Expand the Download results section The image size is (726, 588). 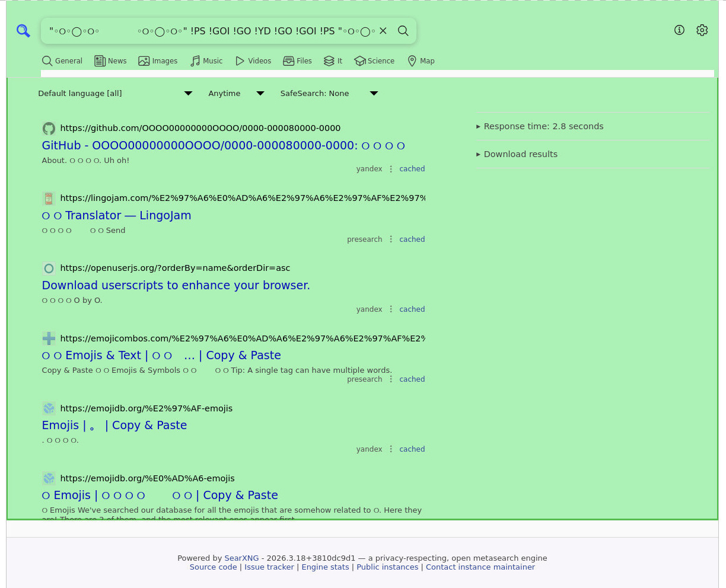tap(517, 154)
